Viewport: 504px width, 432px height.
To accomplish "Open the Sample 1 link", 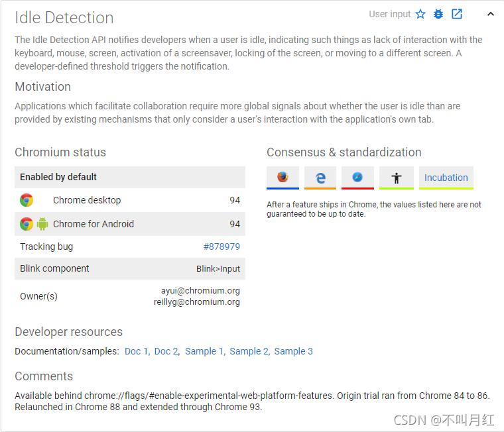I will [x=204, y=351].
